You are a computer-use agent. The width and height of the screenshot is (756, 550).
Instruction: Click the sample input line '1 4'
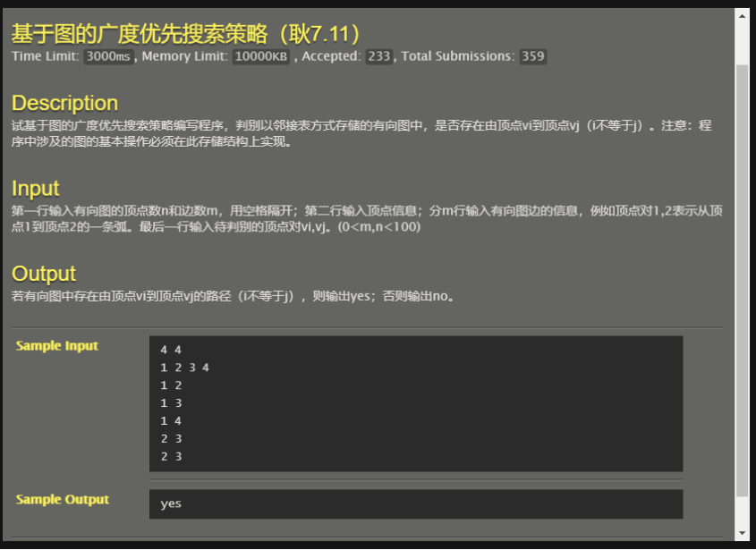(171, 421)
